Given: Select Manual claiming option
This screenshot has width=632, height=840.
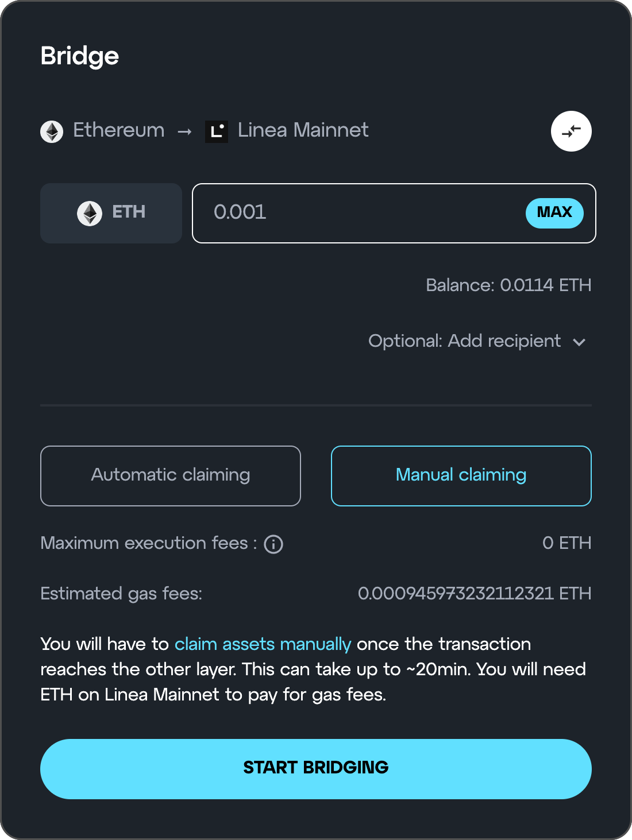Looking at the screenshot, I should [461, 476].
